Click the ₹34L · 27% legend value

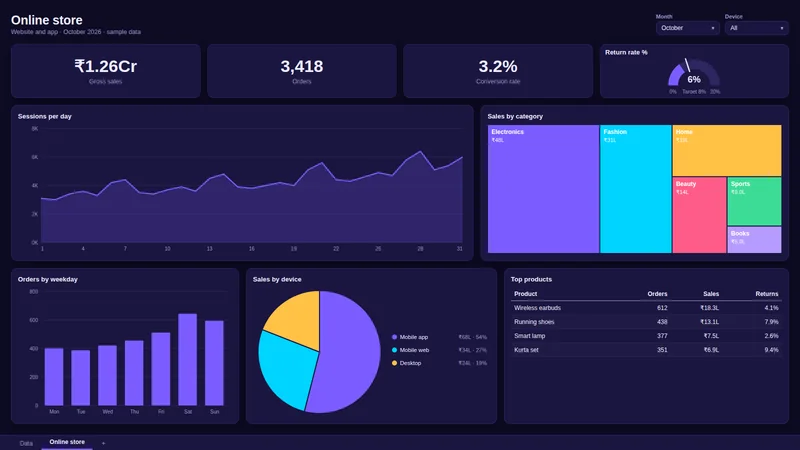point(472,350)
